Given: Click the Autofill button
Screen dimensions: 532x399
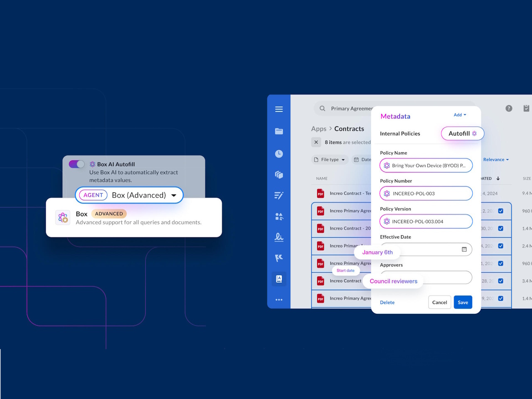Looking at the screenshot, I should (463, 133).
